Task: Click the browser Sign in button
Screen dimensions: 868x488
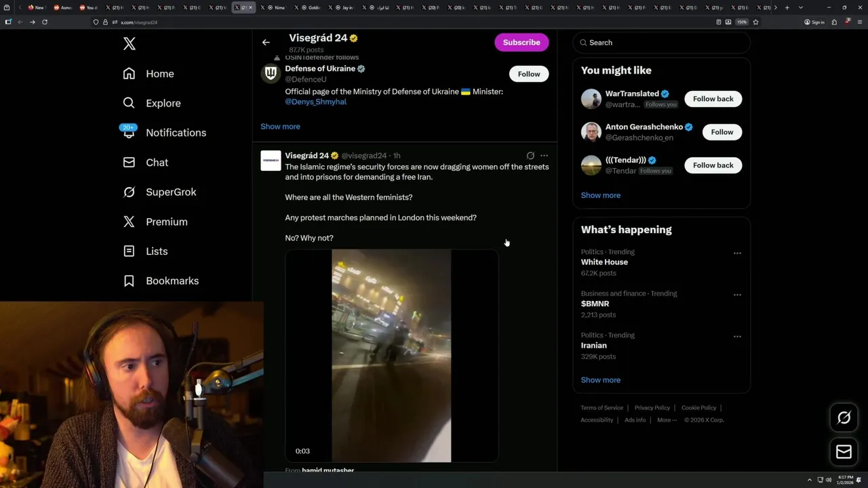Action: coord(814,22)
